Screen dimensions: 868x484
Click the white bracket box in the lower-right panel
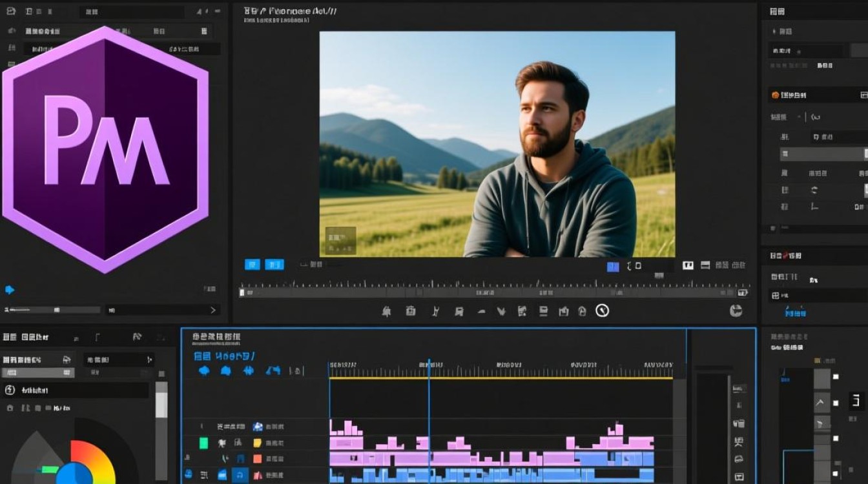tap(856, 401)
